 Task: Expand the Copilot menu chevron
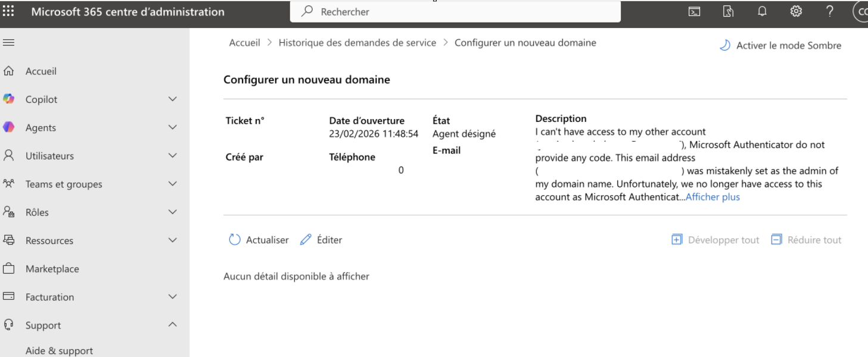point(173,99)
